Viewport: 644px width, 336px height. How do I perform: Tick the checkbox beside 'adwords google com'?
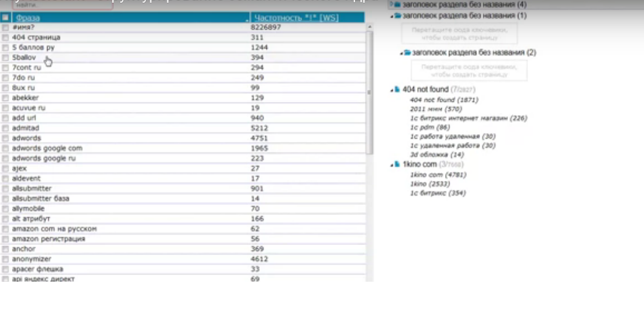click(x=5, y=149)
